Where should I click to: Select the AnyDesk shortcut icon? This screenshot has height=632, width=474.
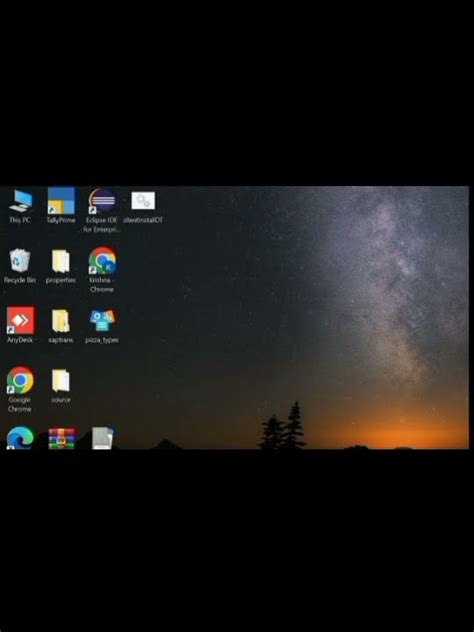20,325
